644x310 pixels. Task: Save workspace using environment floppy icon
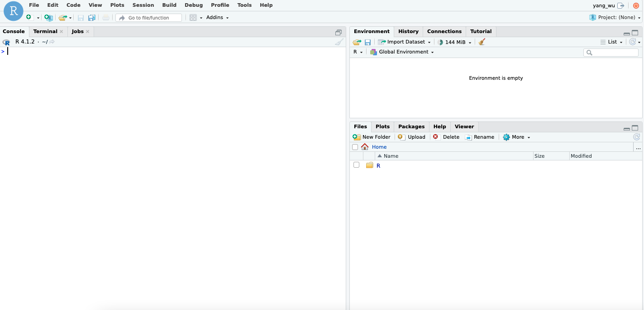pyautogui.click(x=368, y=42)
